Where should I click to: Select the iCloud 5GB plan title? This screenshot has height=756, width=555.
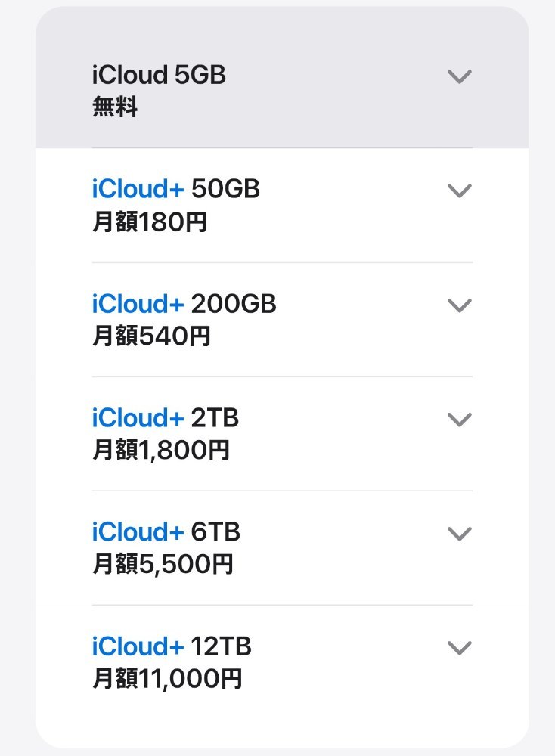159,75
